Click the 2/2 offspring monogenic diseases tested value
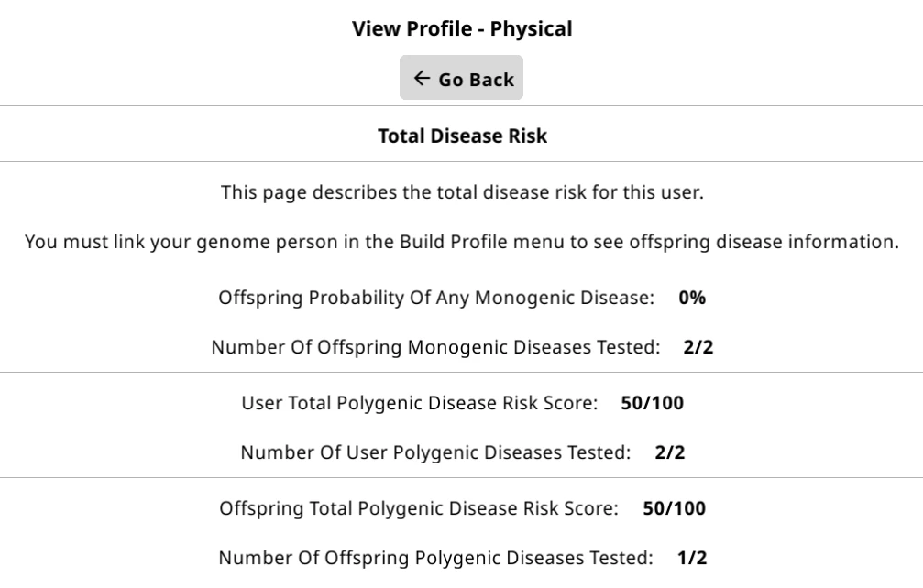Viewport: 923px width, 588px height. tap(698, 347)
